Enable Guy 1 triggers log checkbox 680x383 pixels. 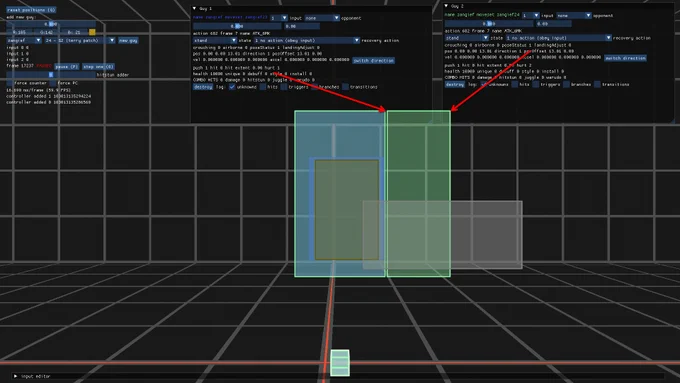[284, 87]
